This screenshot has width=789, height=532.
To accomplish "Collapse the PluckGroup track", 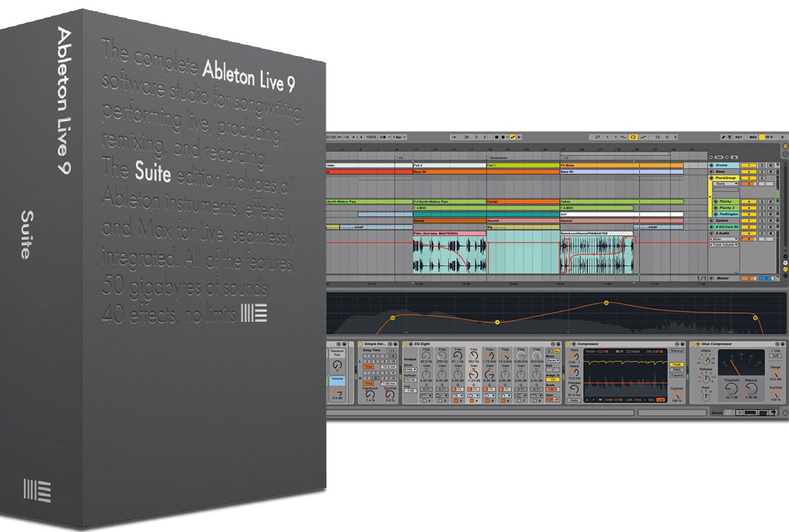I will click(711, 178).
